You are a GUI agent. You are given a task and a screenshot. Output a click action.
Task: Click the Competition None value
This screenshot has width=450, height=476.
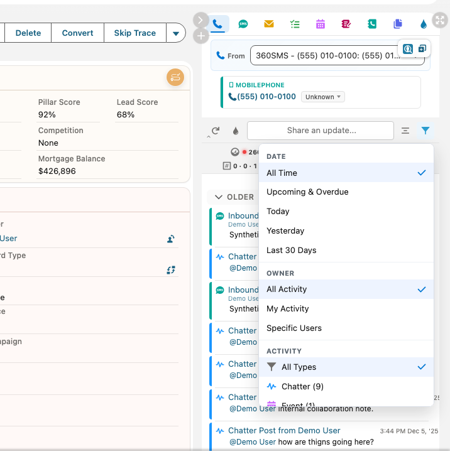48,143
